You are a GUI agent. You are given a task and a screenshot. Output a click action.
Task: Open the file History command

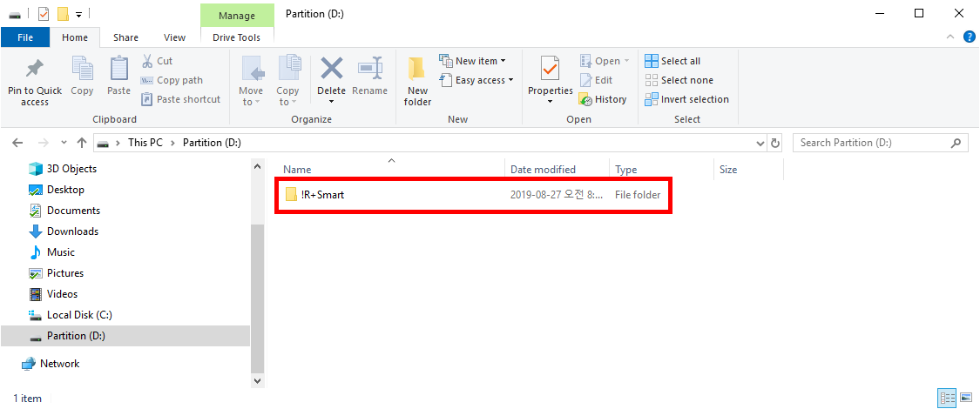pyautogui.click(x=603, y=98)
